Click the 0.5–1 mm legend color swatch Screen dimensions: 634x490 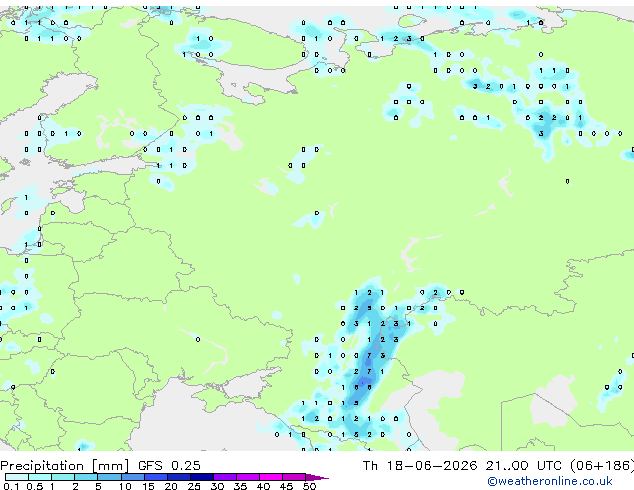click(40, 477)
